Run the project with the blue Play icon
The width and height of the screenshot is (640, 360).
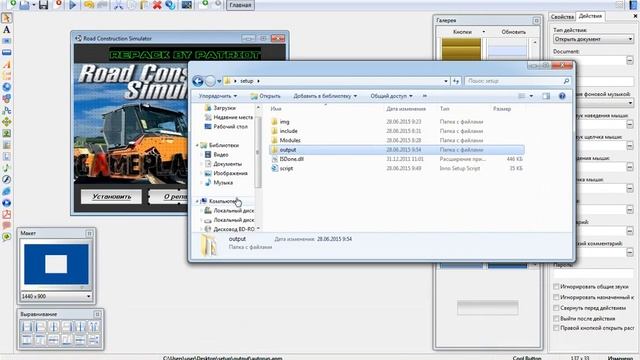(73, 5)
